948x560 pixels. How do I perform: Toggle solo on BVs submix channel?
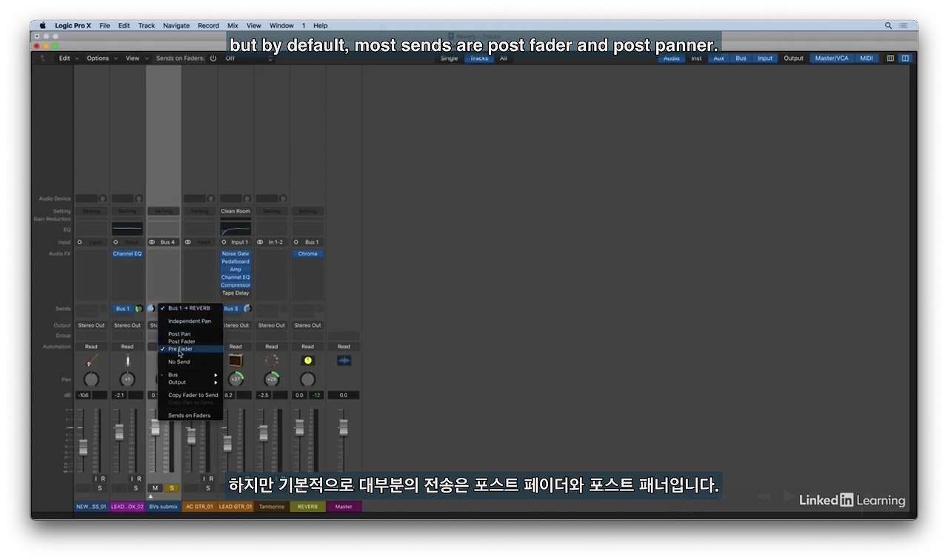click(172, 488)
